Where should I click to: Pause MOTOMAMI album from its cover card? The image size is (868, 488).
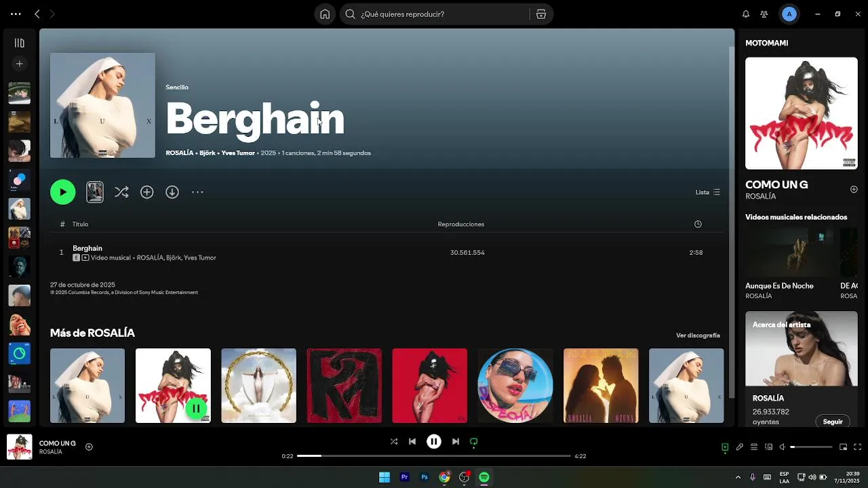point(196,408)
